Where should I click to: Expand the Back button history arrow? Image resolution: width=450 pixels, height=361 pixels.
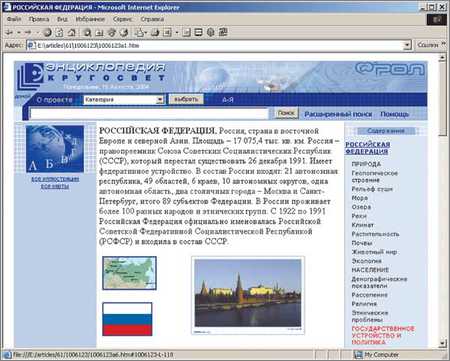18,32
